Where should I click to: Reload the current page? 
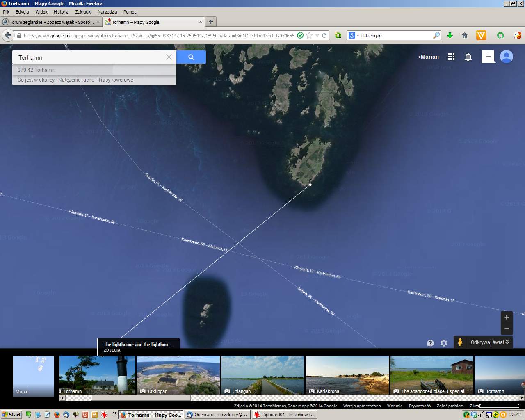tap(324, 36)
